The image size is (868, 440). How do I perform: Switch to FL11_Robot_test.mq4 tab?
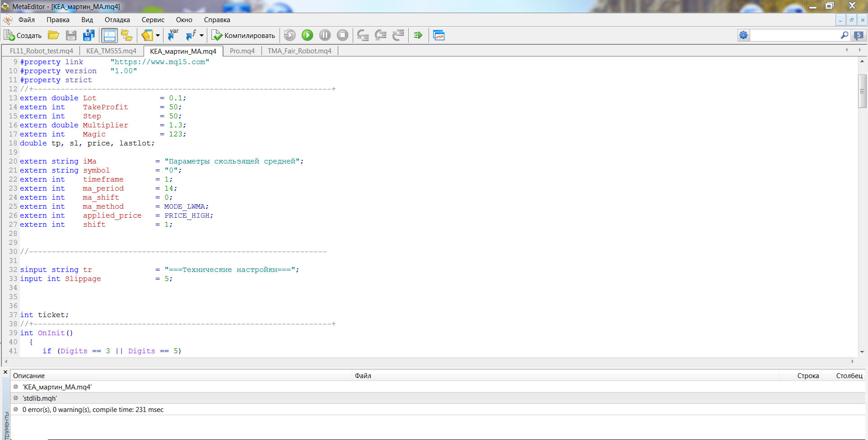(x=42, y=51)
